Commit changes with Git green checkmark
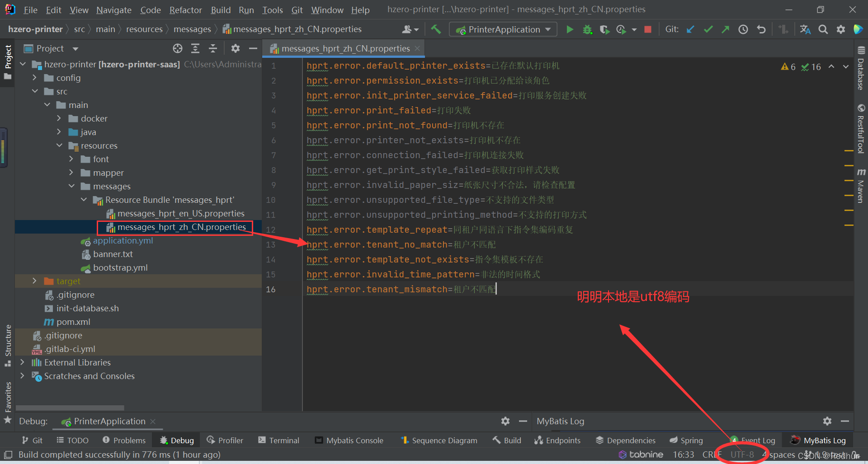Image resolution: width=868 pixels, height=464 pixels. (708, 29)
